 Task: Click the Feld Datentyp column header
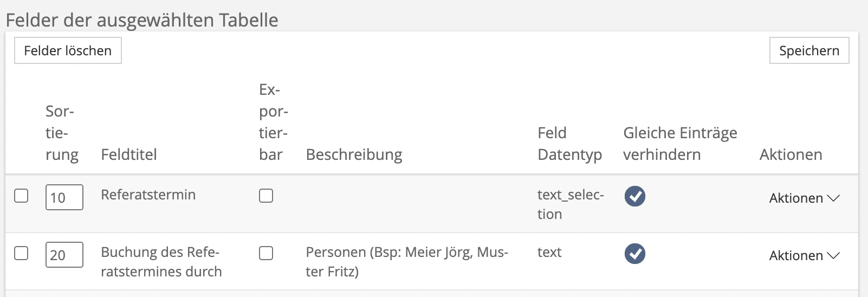click(x=569, y=144)
